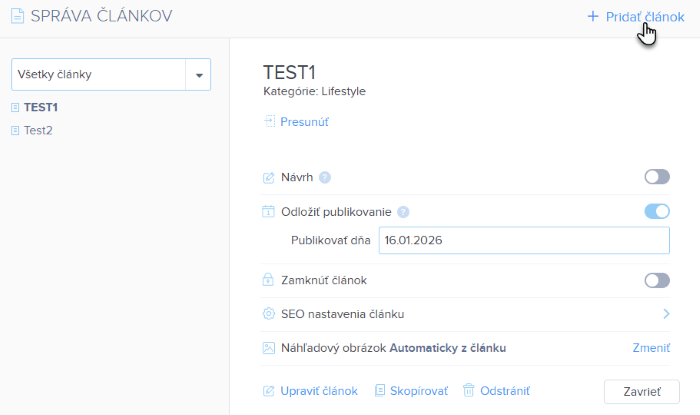Toggle the Zamknúť článok switch

(656, 280)
